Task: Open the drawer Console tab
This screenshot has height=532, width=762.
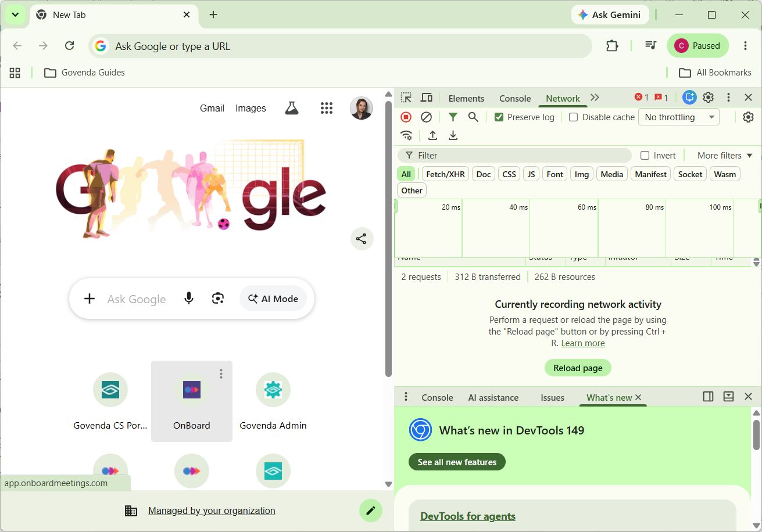Action: coord(437,398)
